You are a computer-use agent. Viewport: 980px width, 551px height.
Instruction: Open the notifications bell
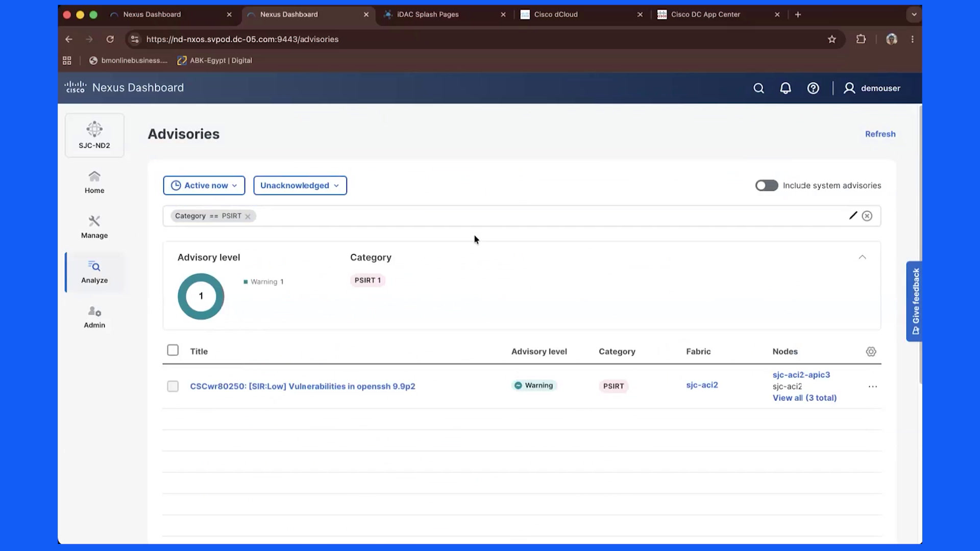[x=786, y=88]
